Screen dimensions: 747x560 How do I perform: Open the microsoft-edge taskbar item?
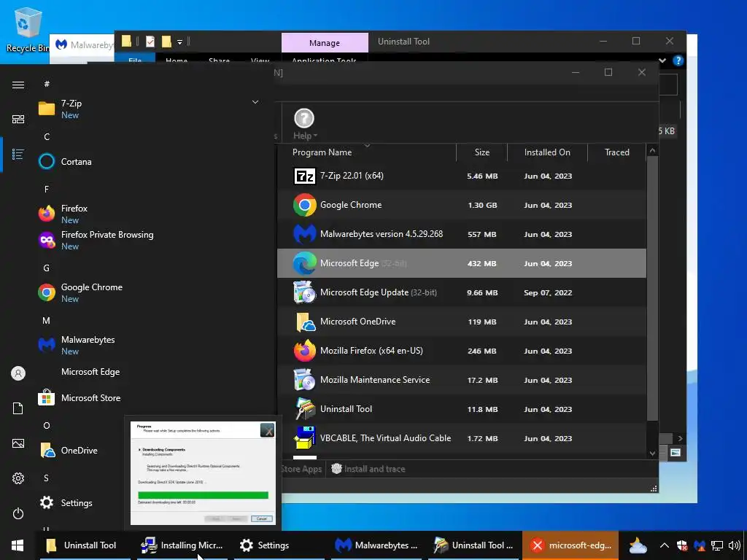click(x=570, y=545)
